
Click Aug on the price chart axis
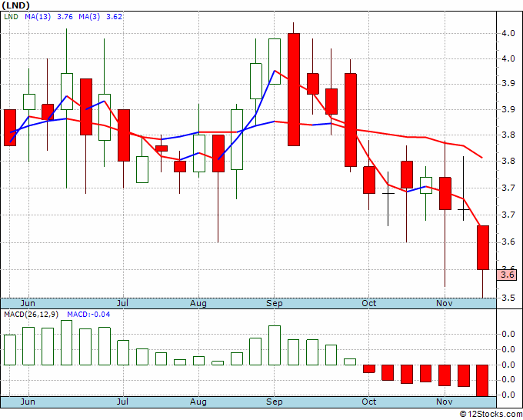click(198, 303)
